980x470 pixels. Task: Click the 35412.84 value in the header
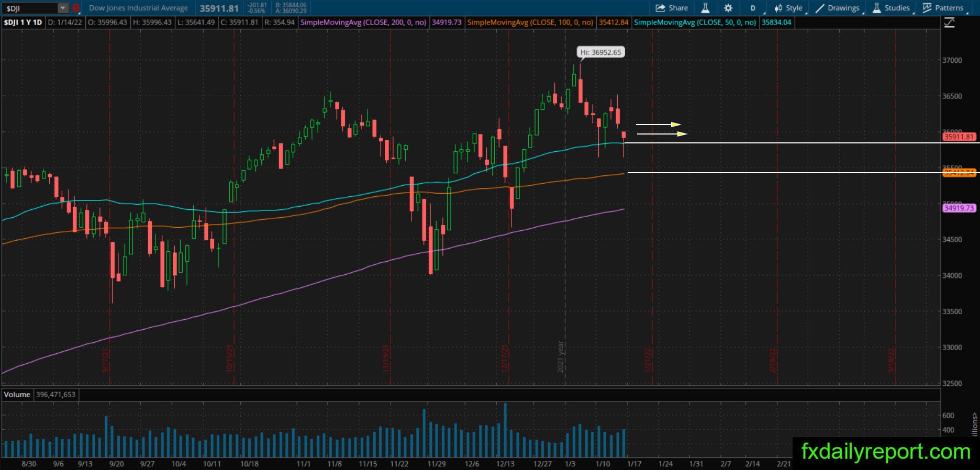click(614, 23)
